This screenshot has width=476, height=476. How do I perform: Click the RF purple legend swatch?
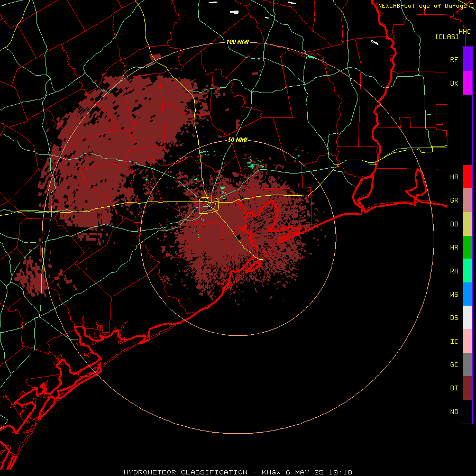tap(467, 59)
